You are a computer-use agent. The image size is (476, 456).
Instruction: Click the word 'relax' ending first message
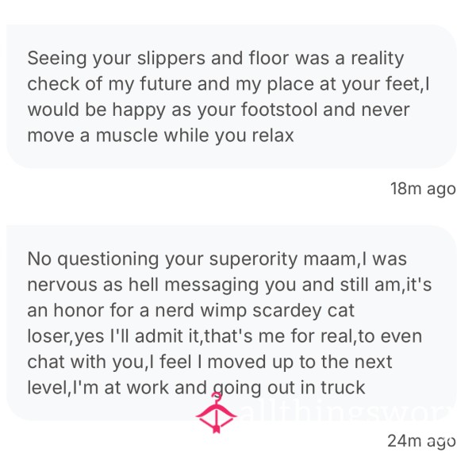click(x=273, y=136)
